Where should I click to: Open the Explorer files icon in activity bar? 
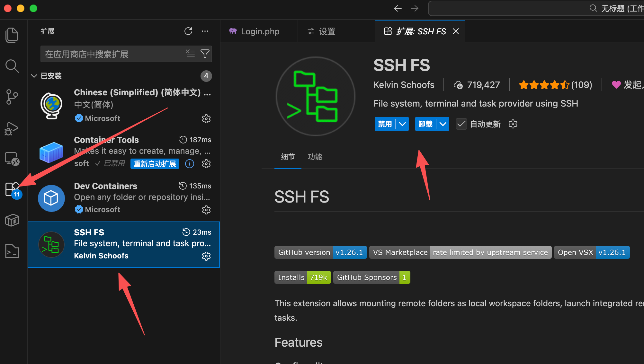[x=12, y=35]
